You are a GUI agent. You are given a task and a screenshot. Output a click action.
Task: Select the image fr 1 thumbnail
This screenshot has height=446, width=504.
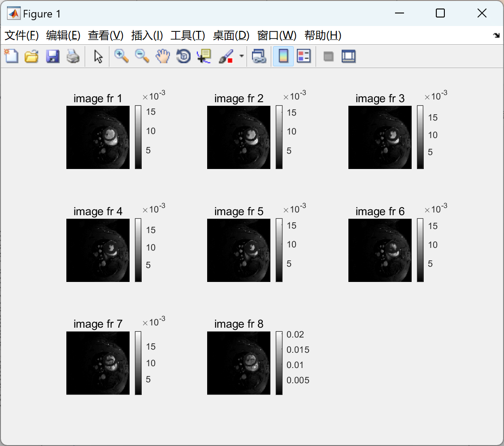point(98,137)
